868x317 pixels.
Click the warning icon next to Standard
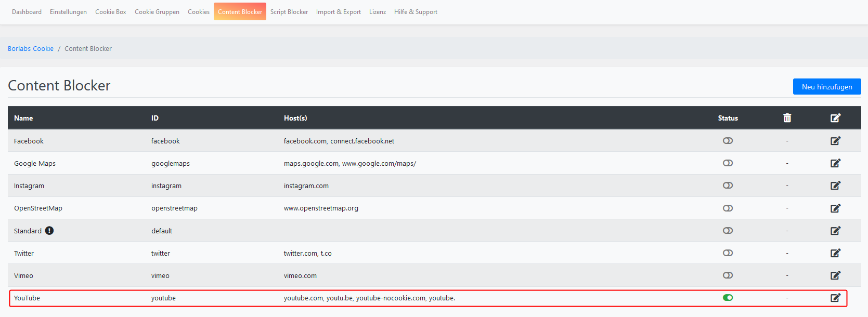coord(49,231)
